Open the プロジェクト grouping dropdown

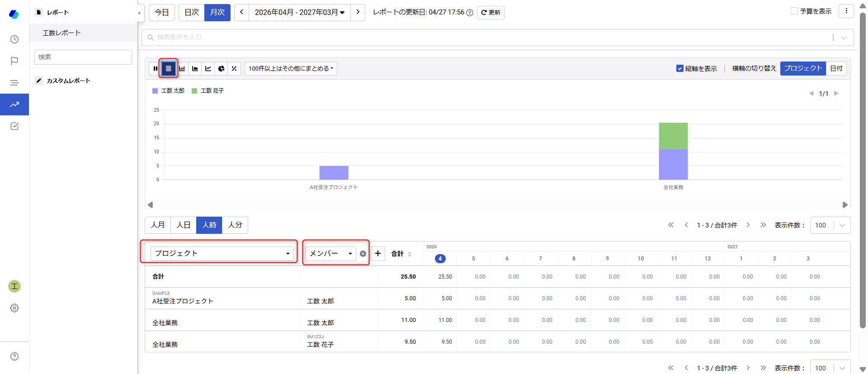coord(222,253)
